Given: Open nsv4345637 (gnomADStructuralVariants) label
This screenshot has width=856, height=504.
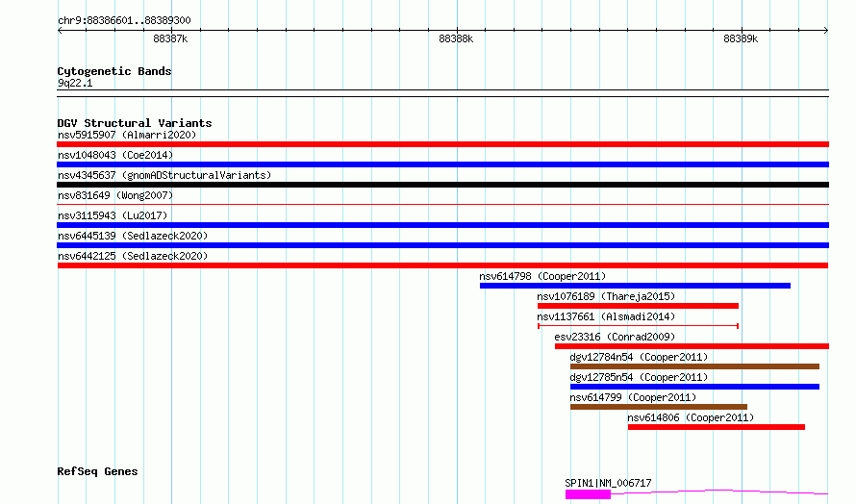Looking at the screenshot, I should (164, 175).
